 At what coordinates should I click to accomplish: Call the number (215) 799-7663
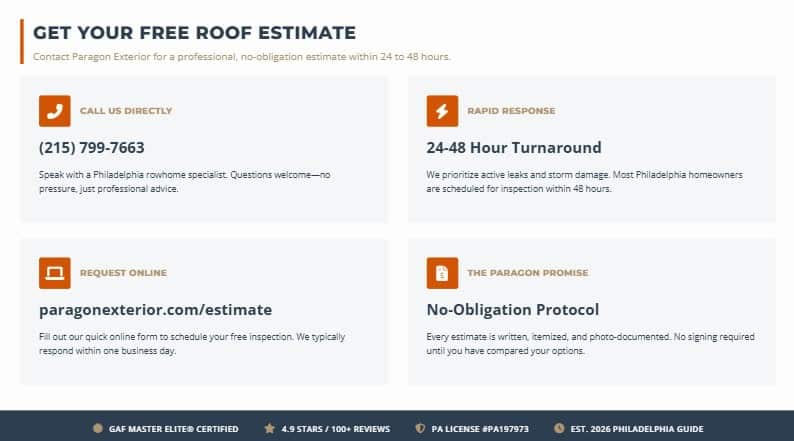click(x=92, y=147)
